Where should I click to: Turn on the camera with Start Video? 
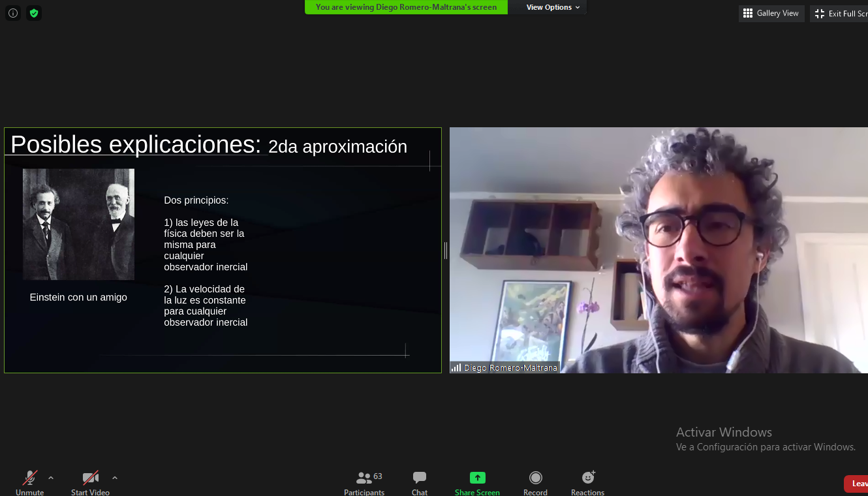pyautogui.click(x=90, y=483)
